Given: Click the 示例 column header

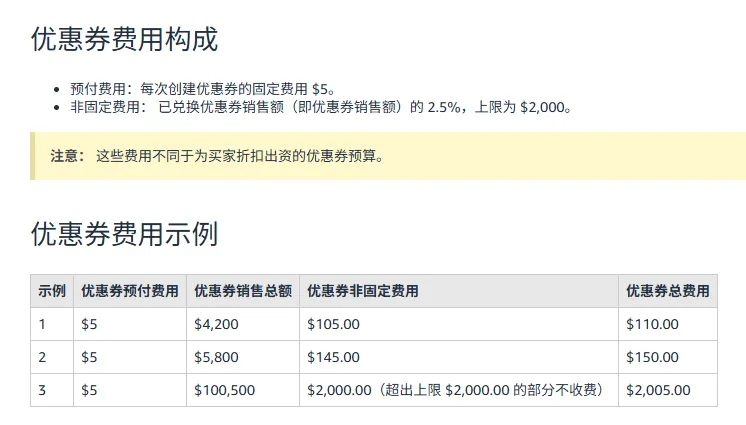Looking at the screenshot, I should (x=52, y=291).
